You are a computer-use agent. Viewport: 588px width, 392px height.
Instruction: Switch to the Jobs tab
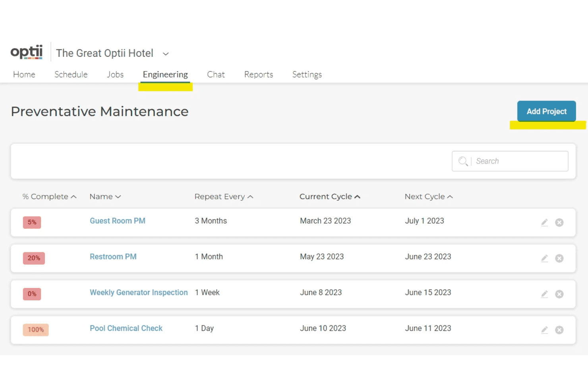pyautogui.click(x=115, y=74)
